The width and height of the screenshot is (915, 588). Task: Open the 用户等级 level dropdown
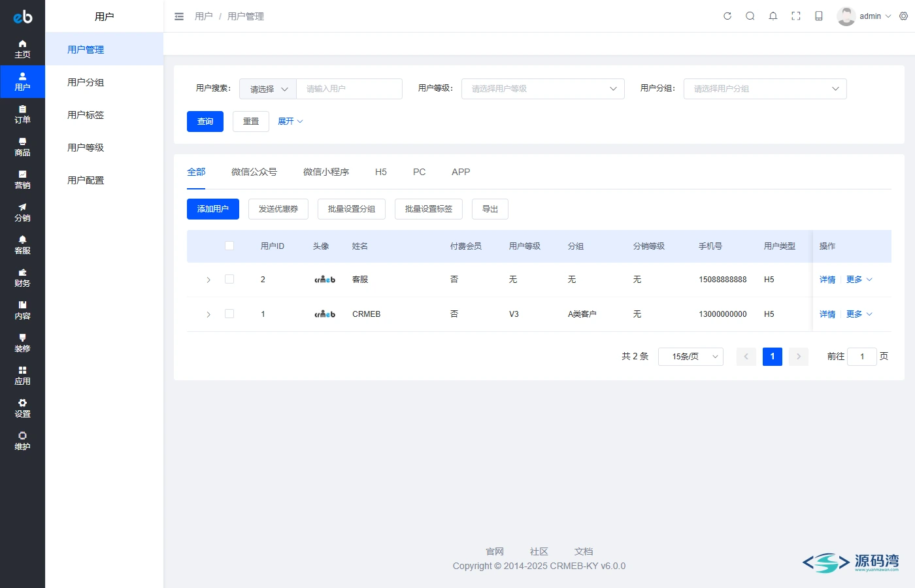(x=543, y=89)
